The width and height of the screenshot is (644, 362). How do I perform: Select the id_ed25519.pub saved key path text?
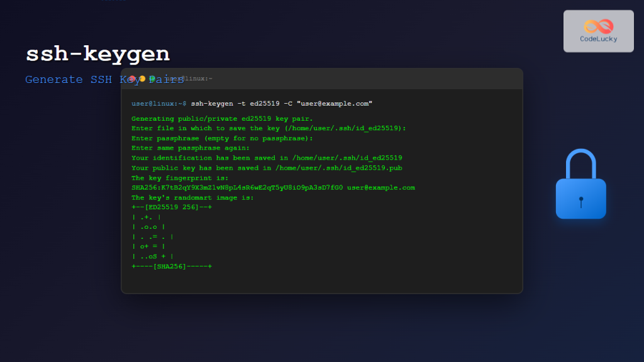point(267,168)
